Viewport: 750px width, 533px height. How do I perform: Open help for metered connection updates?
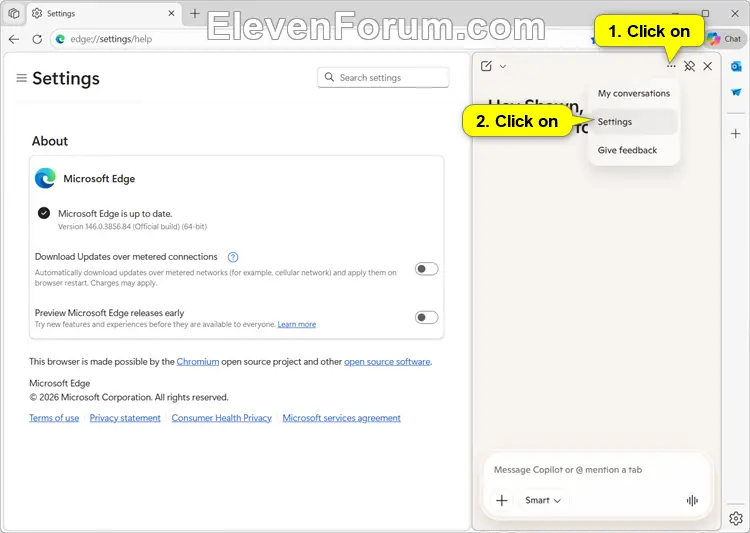tap(233, 257)
